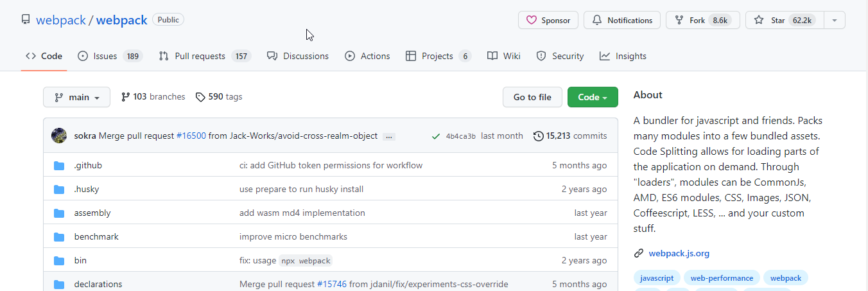868x291 pixels.
Task: Open the declarations folder
Action: [98, 284]
